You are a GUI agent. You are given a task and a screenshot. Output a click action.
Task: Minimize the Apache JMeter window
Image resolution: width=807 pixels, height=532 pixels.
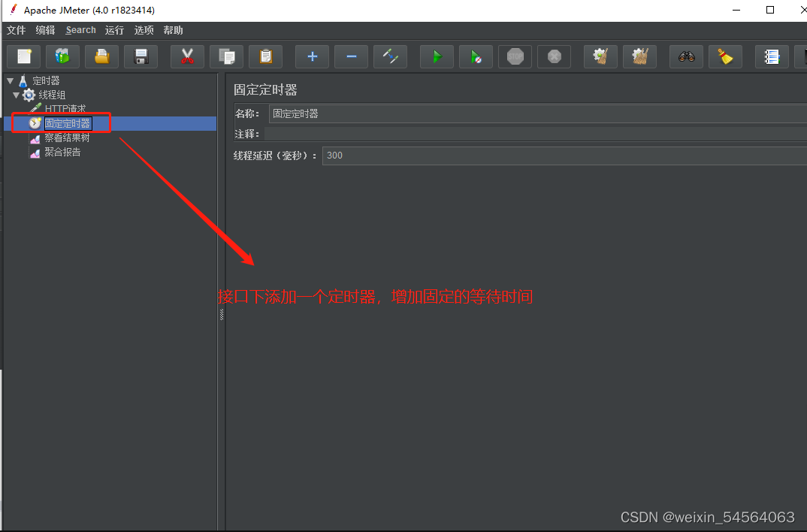pos(736,10)
